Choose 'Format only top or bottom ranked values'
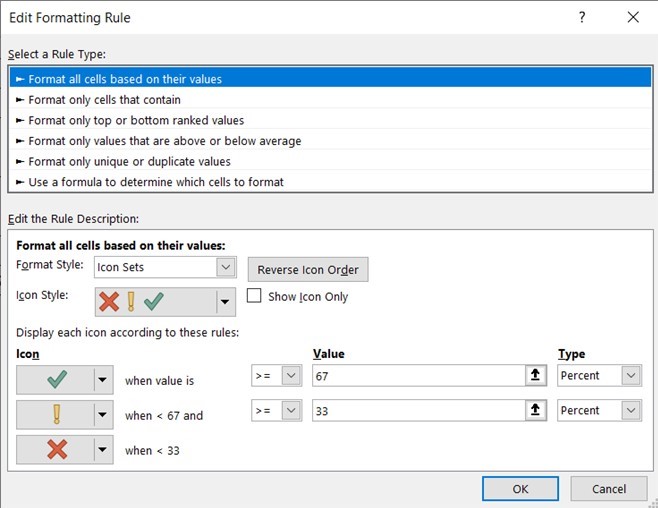This screenshot has width=658, height=508. [x=136, y=120]
